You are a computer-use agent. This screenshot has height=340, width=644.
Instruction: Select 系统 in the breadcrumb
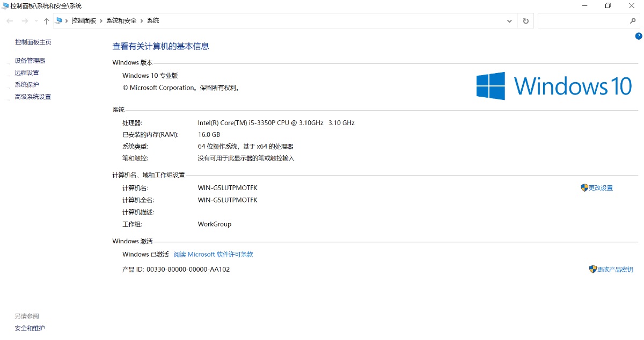tap(153, 21)
